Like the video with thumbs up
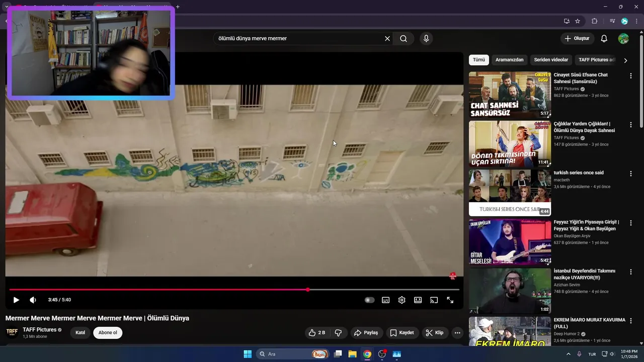 pyautogui.click(x=317, y=333)
